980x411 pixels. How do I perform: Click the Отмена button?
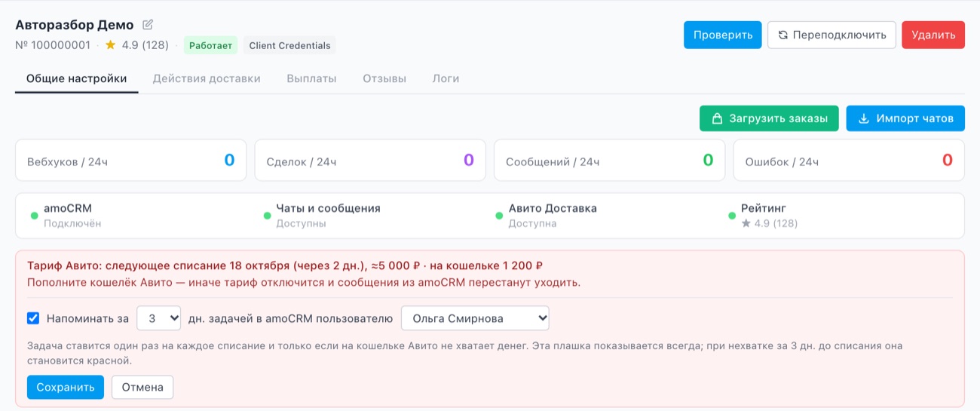coord(142,387)
